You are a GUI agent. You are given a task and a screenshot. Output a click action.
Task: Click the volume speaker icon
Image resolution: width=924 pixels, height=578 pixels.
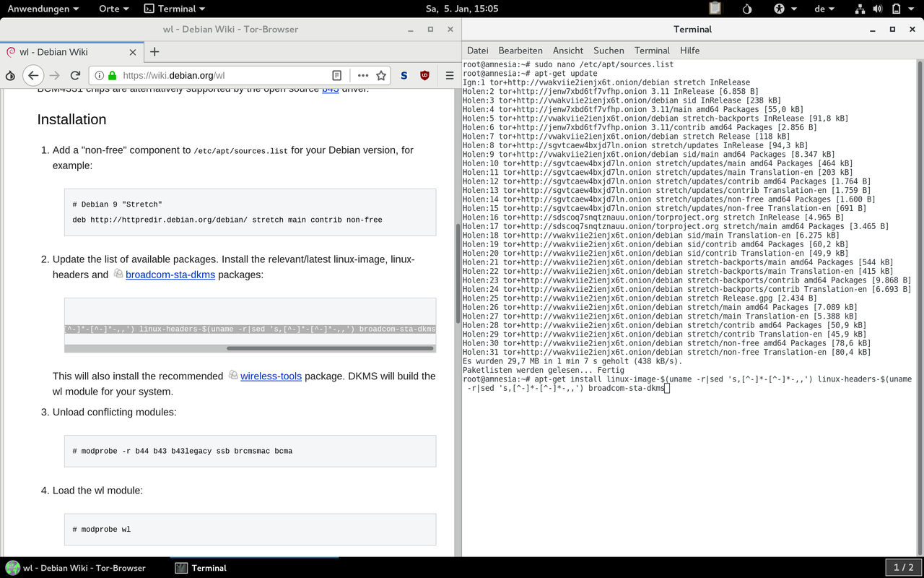(x=878, y=9)
